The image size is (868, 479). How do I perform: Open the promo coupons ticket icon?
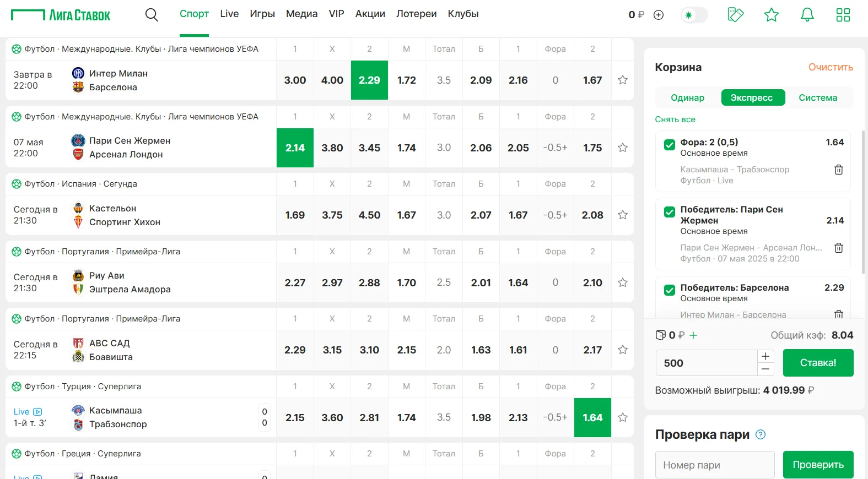click(x=735, y=15)
